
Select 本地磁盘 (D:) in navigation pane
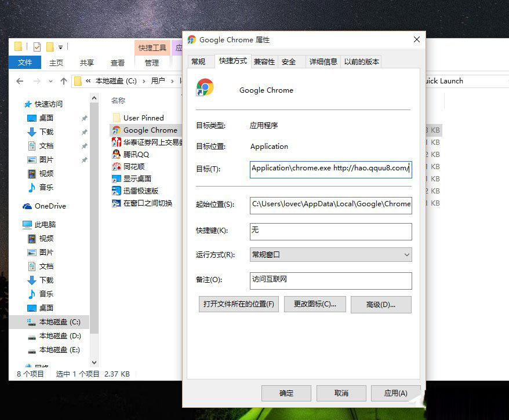point(54,336)
